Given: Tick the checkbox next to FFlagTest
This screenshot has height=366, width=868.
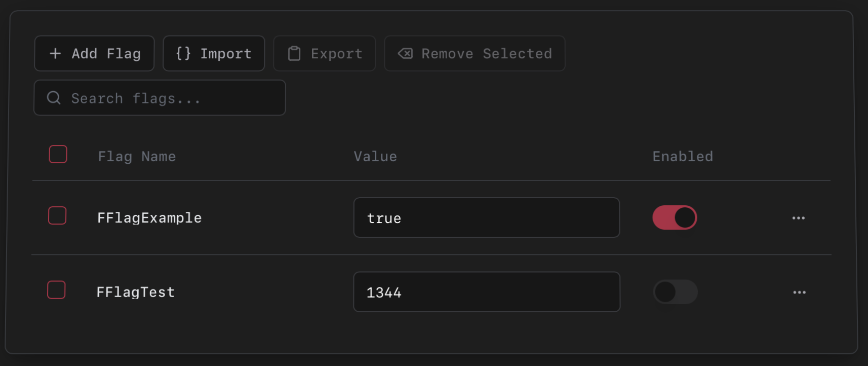Looking at the screenshot, I should pos(56,290).
